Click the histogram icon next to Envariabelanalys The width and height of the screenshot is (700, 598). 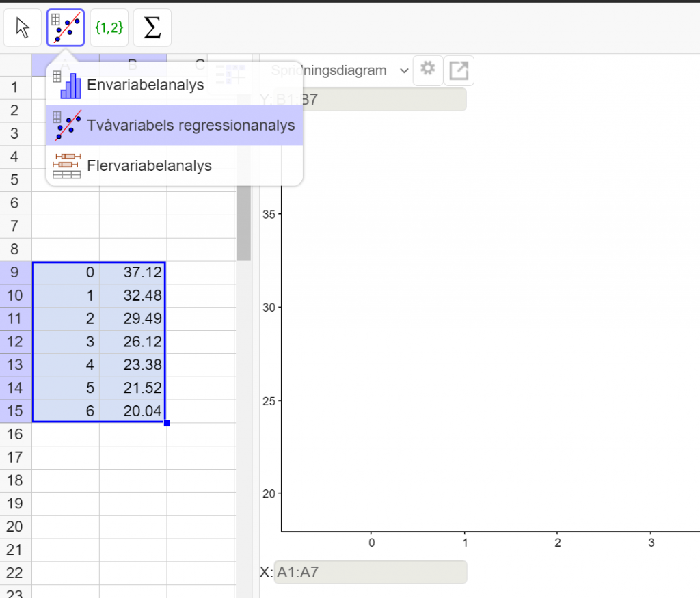(x=70, y=84)
